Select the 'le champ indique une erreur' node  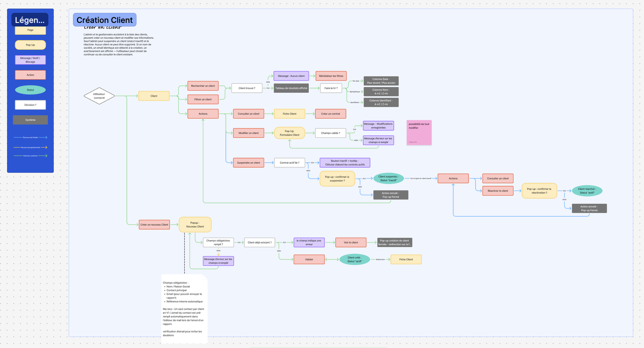point(309,242)
